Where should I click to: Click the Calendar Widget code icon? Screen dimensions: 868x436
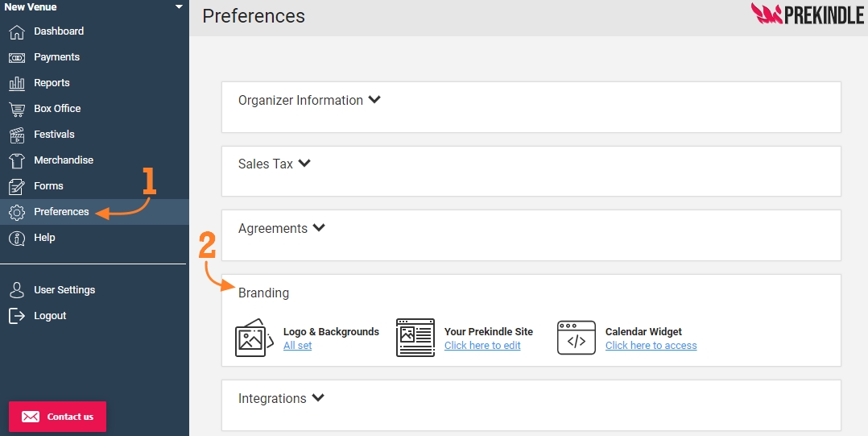577,338
